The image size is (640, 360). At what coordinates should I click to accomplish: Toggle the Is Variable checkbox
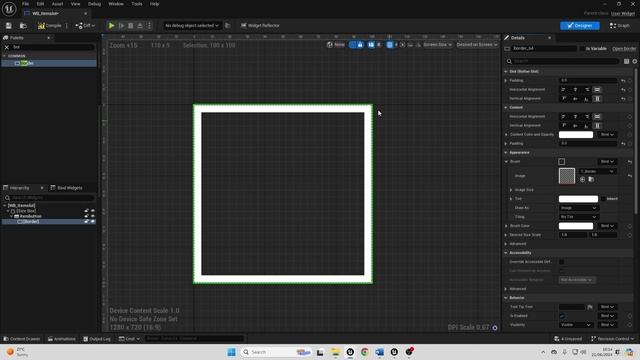tap(582, 49)
